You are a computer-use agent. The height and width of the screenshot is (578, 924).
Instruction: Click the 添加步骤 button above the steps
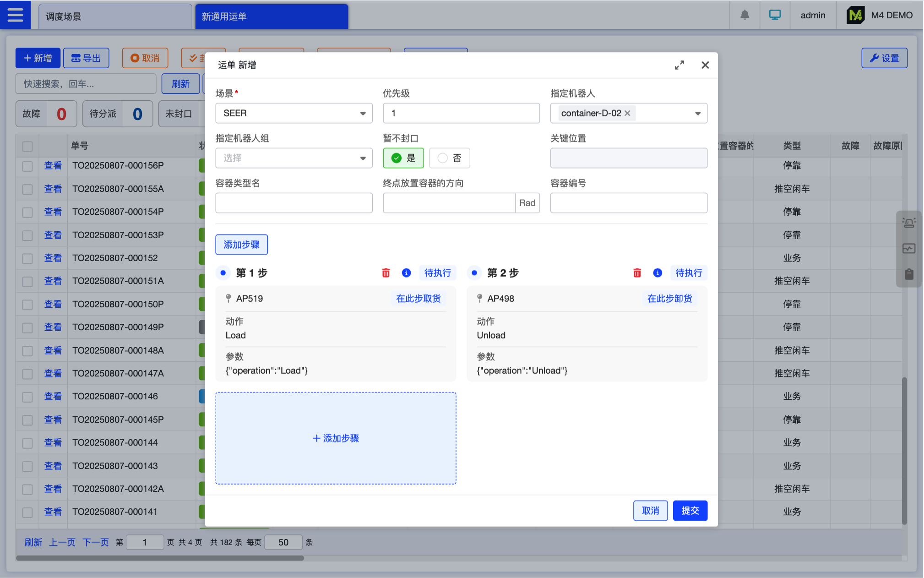click(x=241, y=245)
